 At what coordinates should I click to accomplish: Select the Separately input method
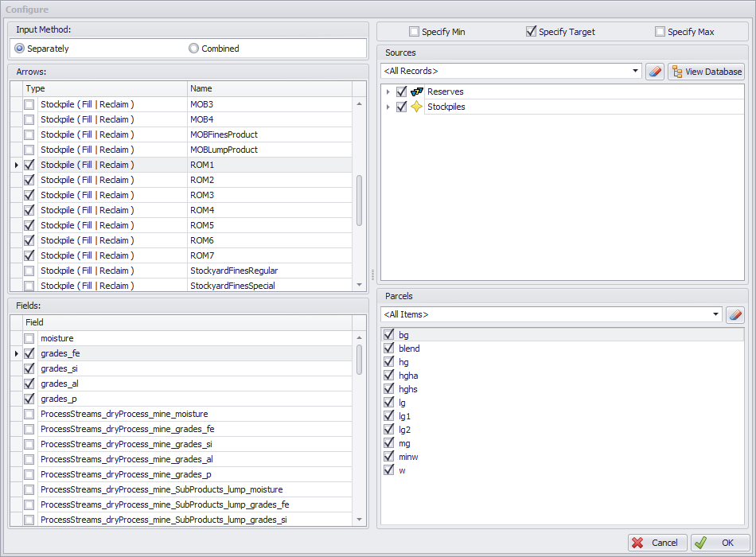tap(20, 49)
